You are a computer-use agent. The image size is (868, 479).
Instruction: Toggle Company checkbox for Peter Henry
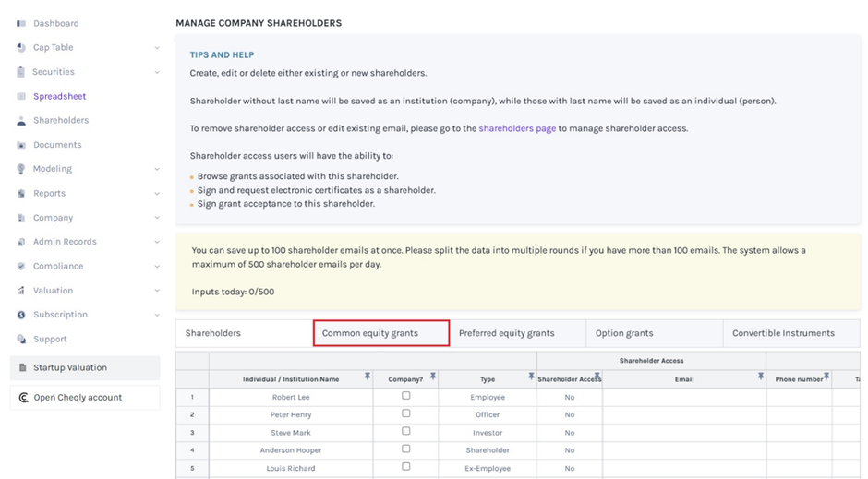(405, 413)
